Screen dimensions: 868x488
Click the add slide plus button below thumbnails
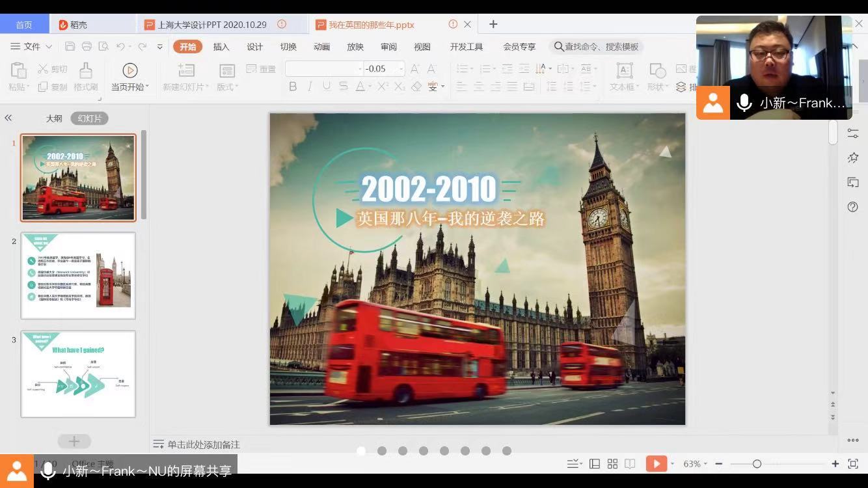click(74, 441)
